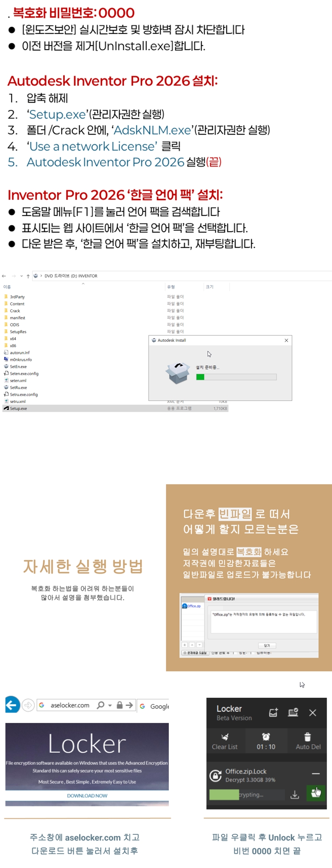Go back in the File Explorer window

click(4, 276)
